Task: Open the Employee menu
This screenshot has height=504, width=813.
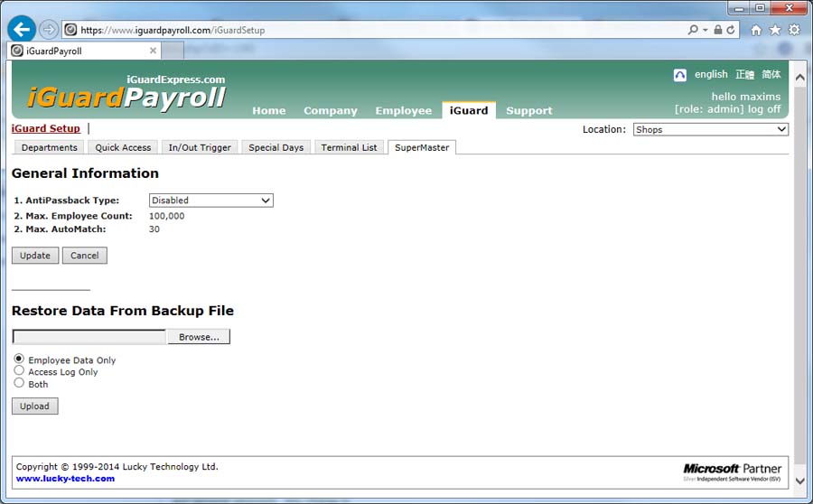Action: click(404, 110)
